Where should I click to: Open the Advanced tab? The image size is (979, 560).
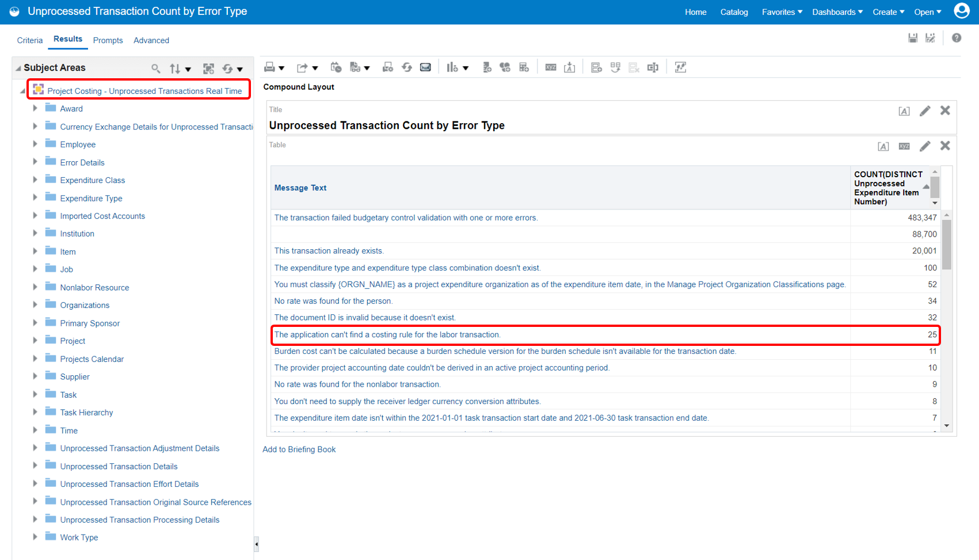click(151, 40)
